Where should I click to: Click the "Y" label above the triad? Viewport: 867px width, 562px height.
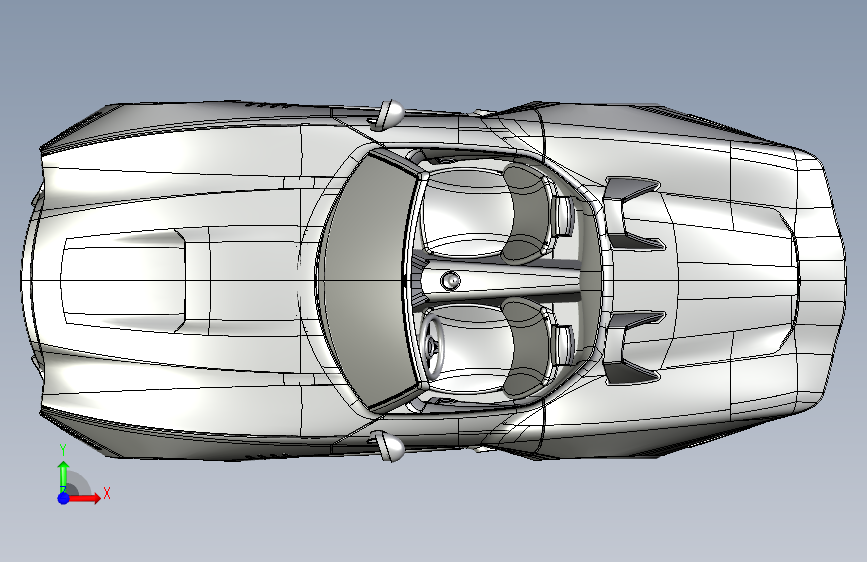(x=63, y=450)
